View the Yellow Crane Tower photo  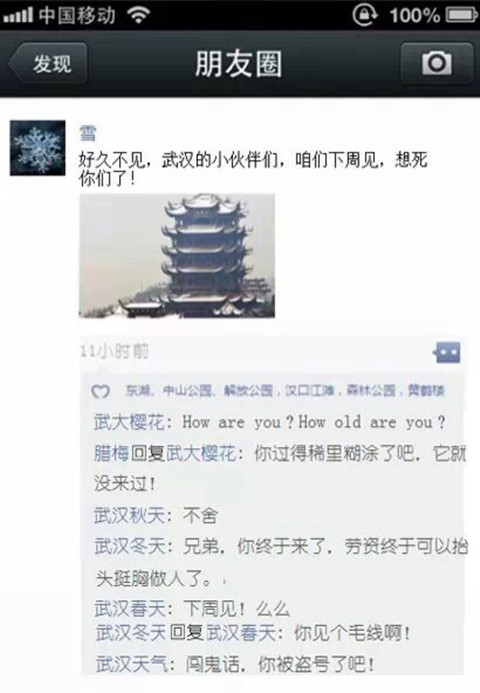point(177,255)
